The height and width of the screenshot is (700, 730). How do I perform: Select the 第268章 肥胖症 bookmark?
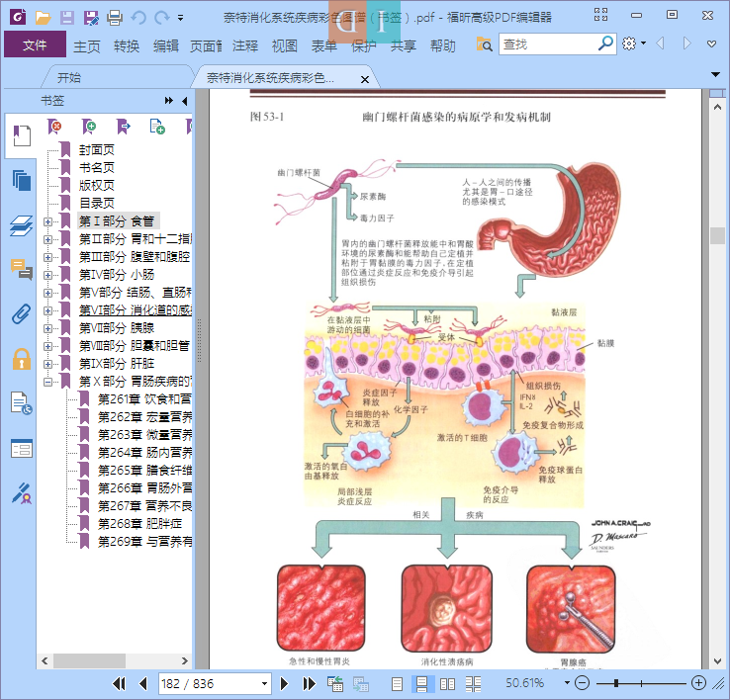tap(139, 524)
